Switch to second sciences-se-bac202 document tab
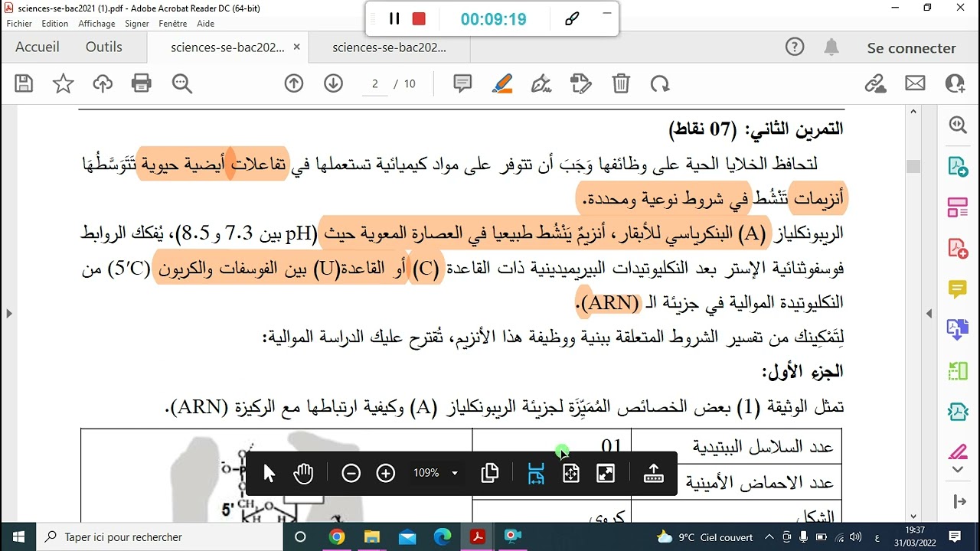This screenshot has height=551, width=980. (x=390, y=47)
